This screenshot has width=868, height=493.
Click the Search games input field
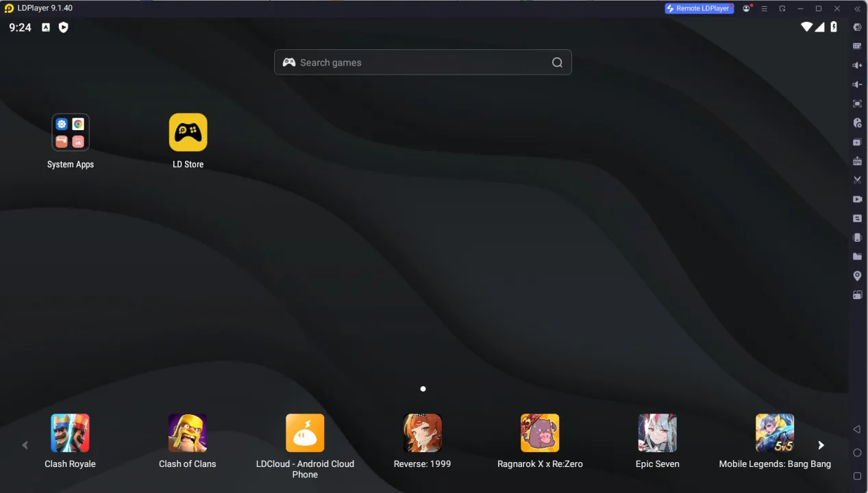tap(423, 62)
